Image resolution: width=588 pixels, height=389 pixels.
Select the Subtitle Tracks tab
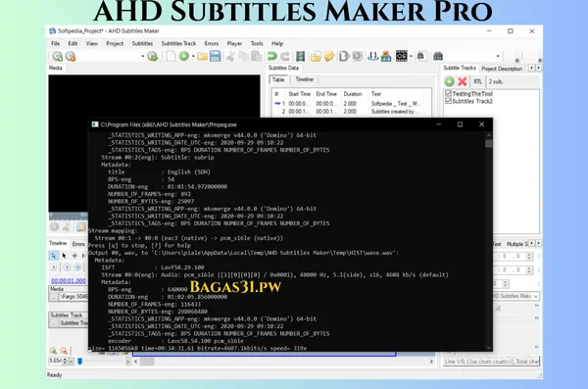point(460,68)
